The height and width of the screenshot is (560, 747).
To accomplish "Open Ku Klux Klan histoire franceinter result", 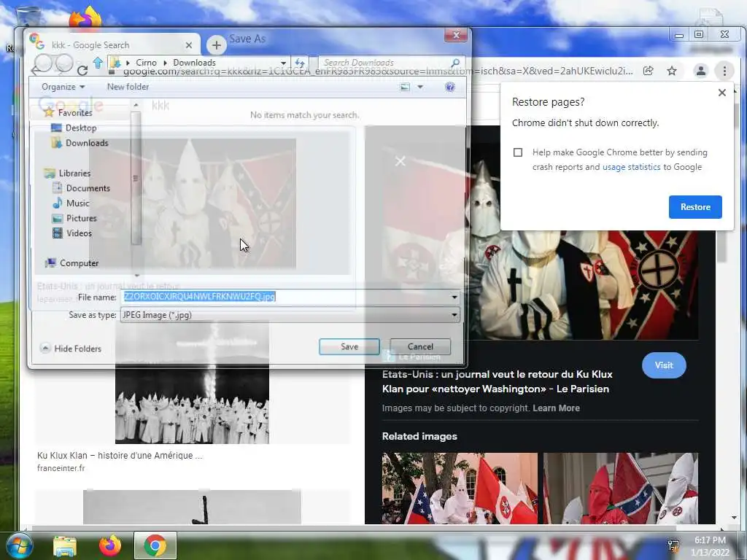I will click(120, 455).
